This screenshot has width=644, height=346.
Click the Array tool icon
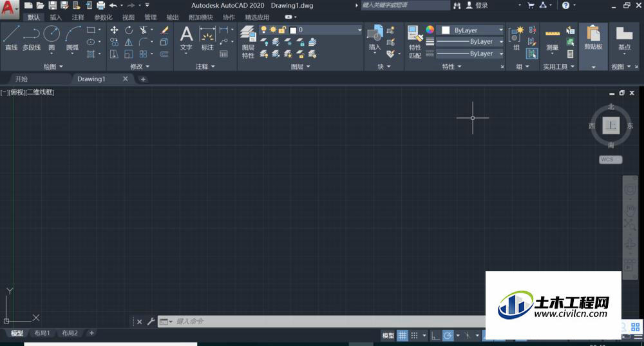point(143,54)
